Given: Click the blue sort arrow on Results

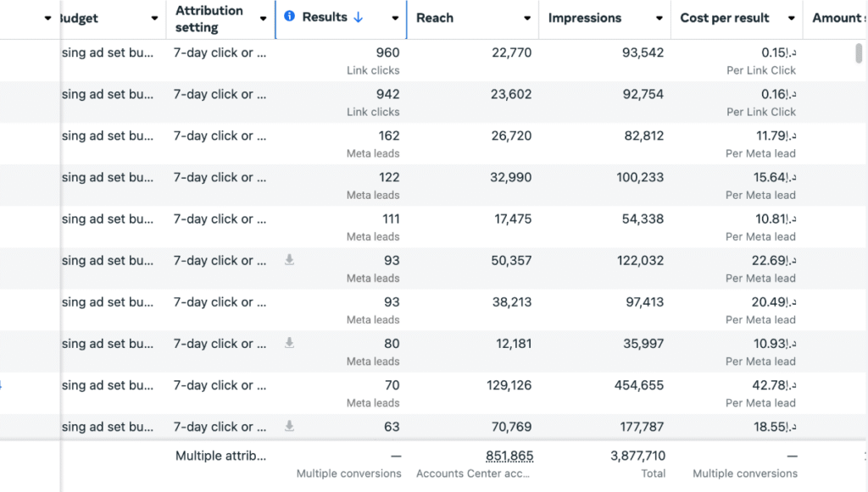Looking at the screenshot, I should [359, 17].
